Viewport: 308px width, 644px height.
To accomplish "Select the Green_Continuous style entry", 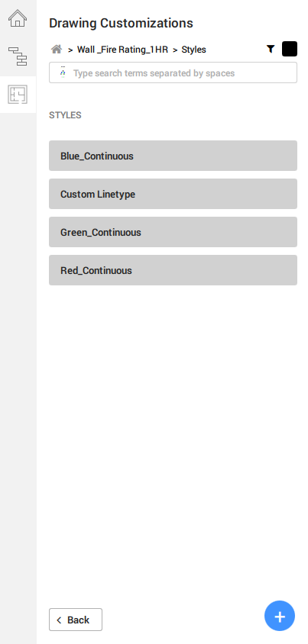I will 173,232.
